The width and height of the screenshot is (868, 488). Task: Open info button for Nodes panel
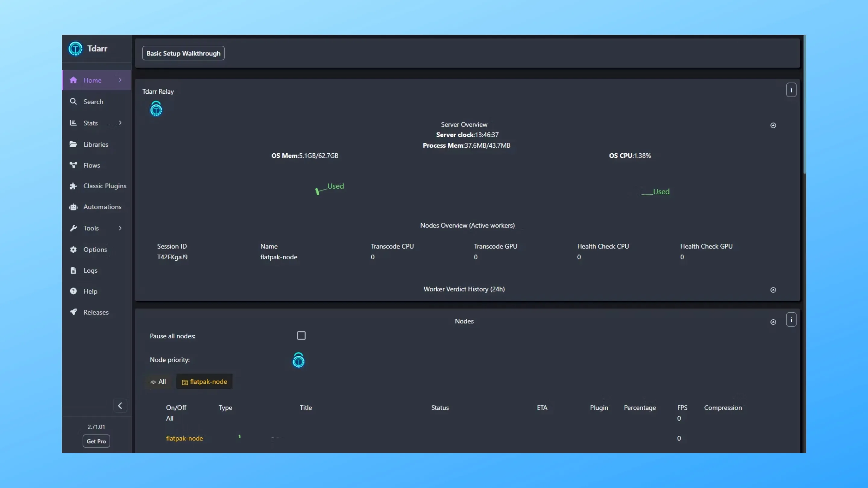791,320
